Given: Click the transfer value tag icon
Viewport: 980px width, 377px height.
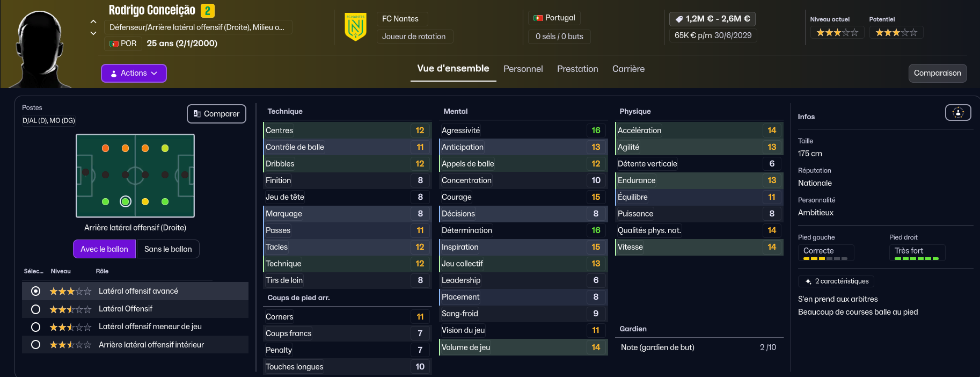Looking at the screenshot, I should 679,19.
